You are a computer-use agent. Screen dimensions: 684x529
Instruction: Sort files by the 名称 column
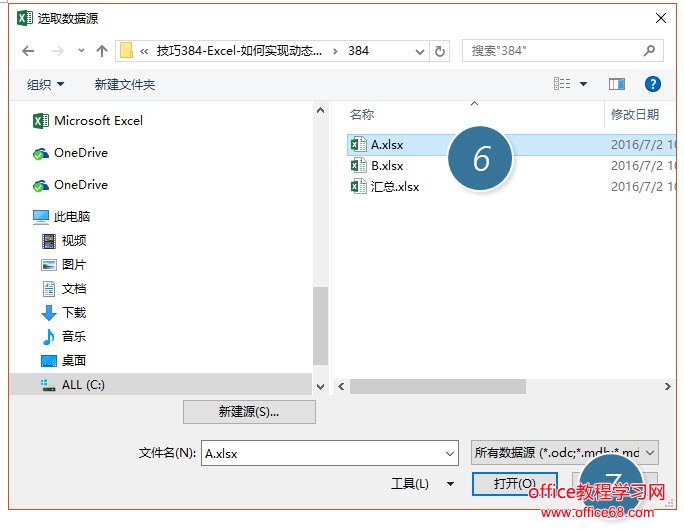362,115
